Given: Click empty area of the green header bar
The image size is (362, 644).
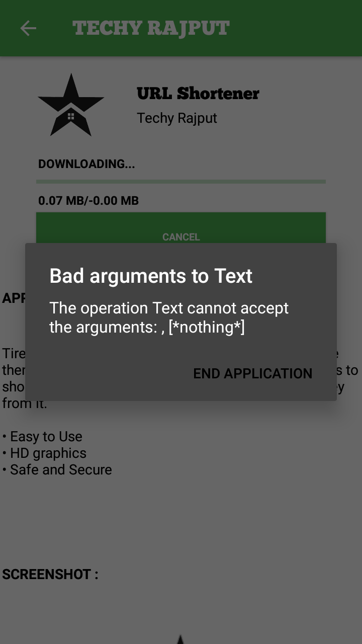Looking at the screenshot, I should pyautogui.click(x=297, y=28).
